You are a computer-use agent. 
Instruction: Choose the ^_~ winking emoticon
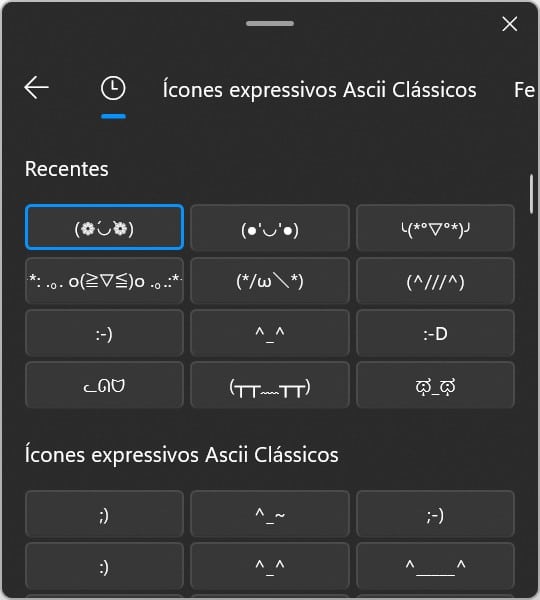(x=270, y=514)
